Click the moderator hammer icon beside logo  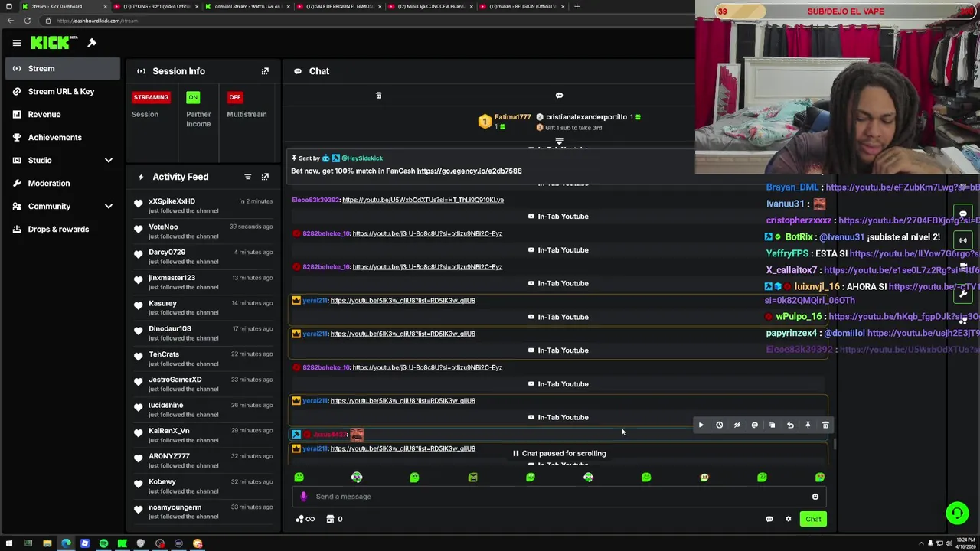tap(92, 43)
